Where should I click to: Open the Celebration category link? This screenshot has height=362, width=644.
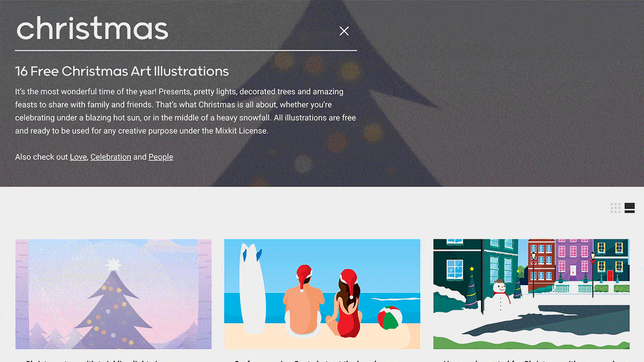111,157
